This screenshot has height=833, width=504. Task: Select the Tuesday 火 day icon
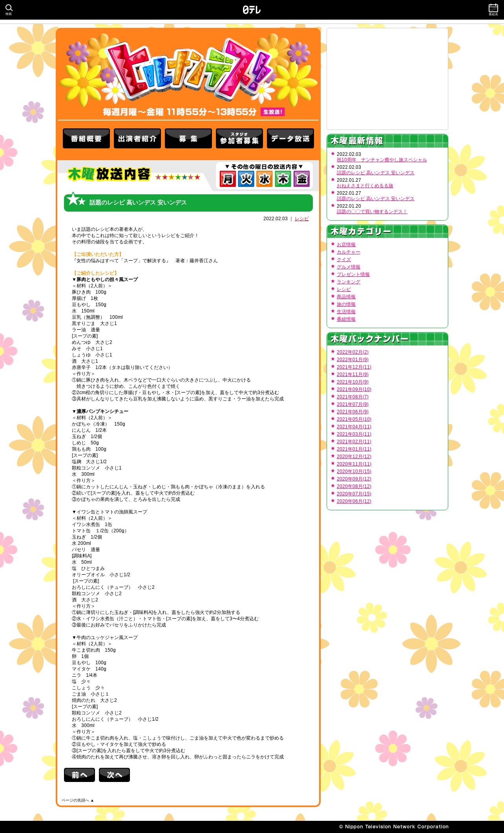[x=246, y=179]
